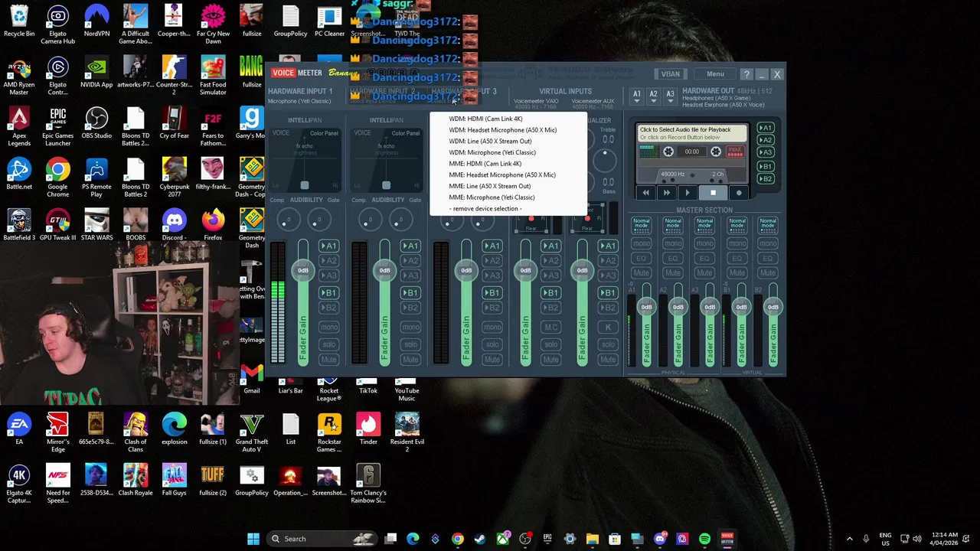Open OBS Studio desktop shortcut

(x=96, y=123)
